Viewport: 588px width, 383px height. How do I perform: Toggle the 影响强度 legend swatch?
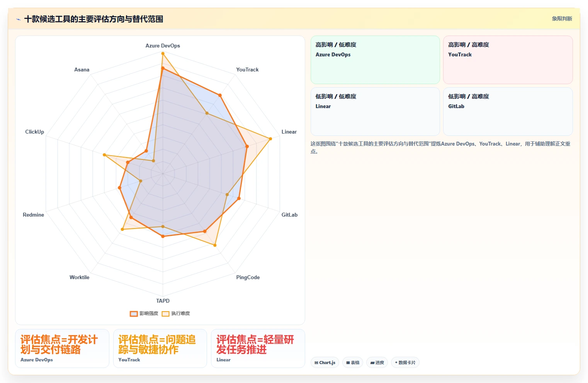pos(134,314)
